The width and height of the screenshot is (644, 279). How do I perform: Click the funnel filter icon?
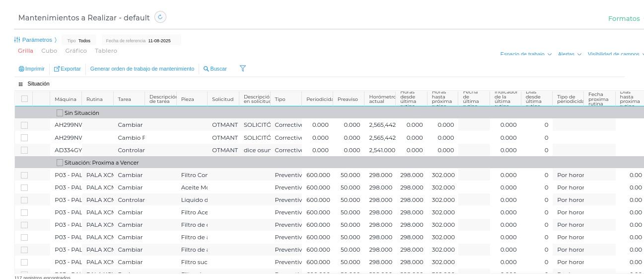point(243,69)
